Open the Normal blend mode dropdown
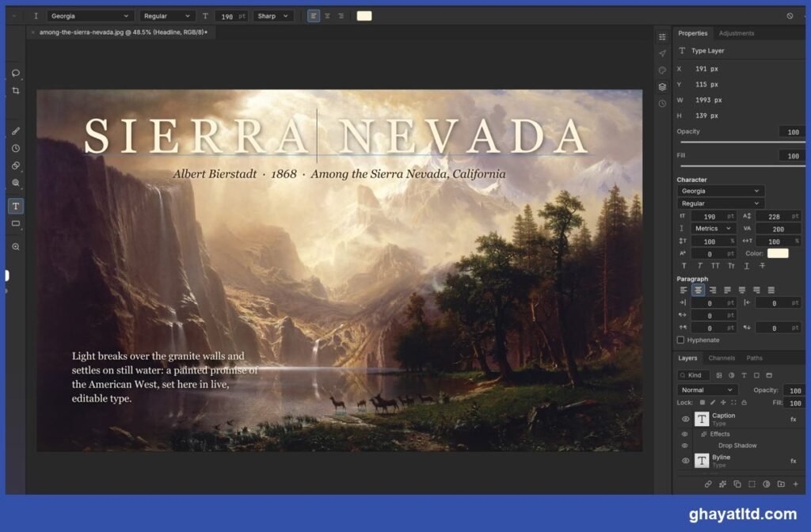The width and height of the screenshot is (811, 532). [707, 389]
